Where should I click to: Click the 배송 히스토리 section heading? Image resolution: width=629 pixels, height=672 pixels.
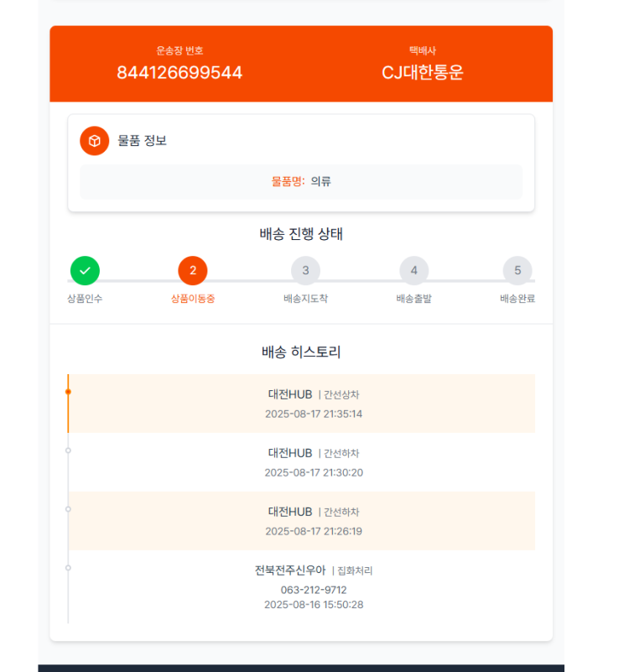[301, 352]
